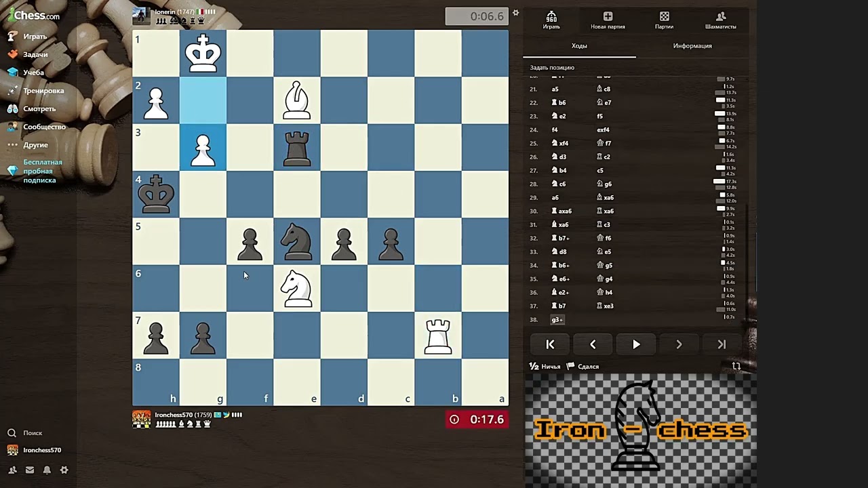Offer a draw with Ничья button
The image size is (868, 488).
(545, 367)
